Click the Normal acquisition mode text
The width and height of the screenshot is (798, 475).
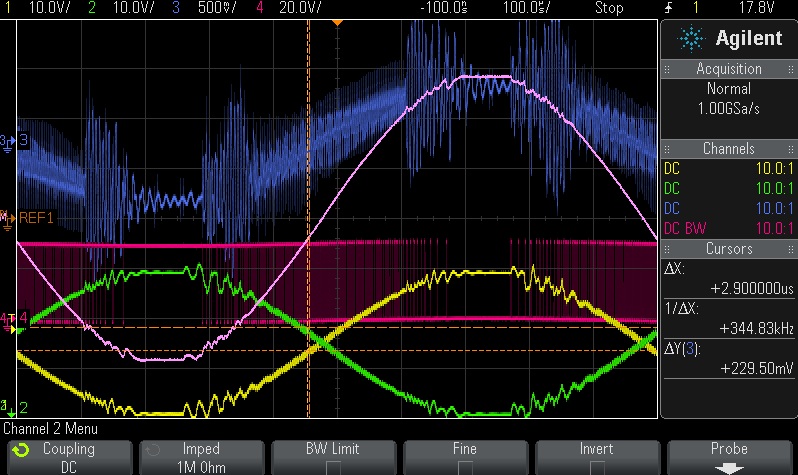pyautogui.click(x=729, y=89)
